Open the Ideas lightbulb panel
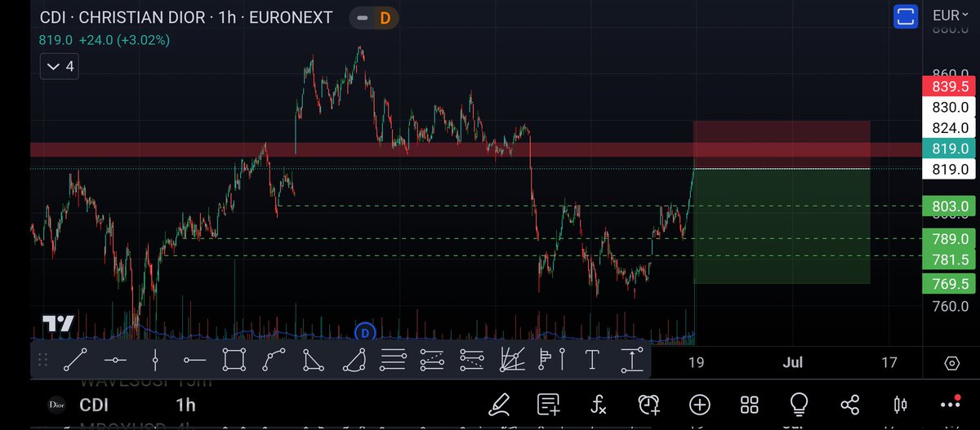 coord(799,404)
